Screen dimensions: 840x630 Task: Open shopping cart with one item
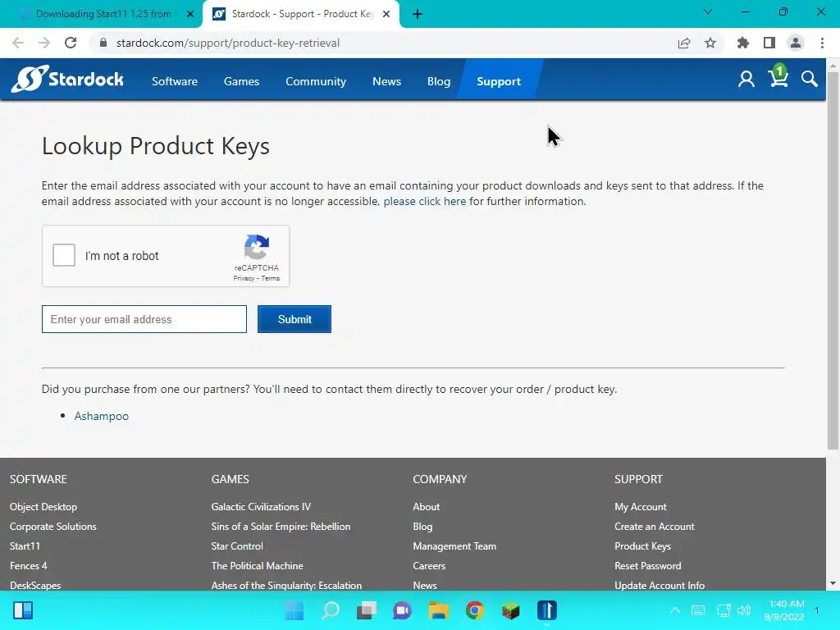(x=778, y=75)
